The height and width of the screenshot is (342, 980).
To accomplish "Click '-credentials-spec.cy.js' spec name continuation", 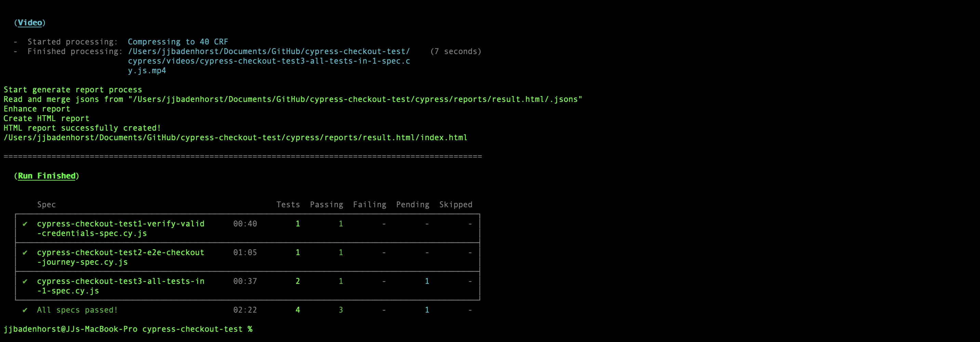I will point(92,234).
